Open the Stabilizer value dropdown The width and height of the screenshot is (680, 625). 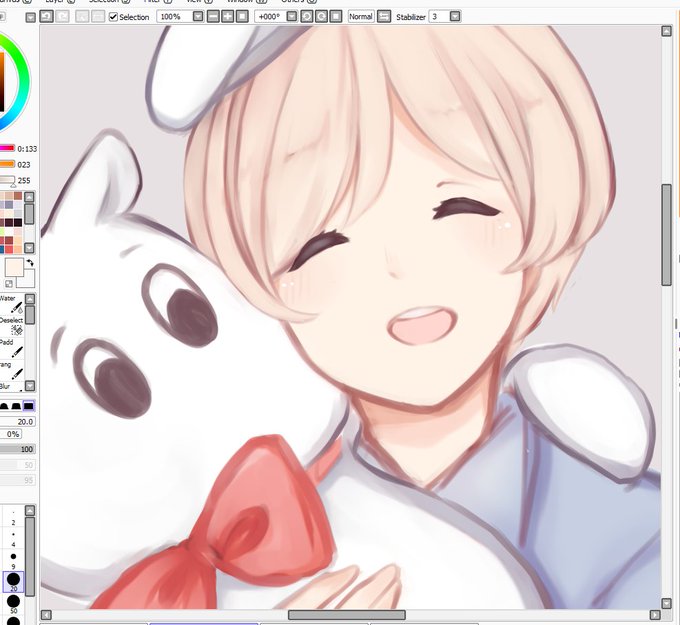pyautogui.click(x=455, y=16)
